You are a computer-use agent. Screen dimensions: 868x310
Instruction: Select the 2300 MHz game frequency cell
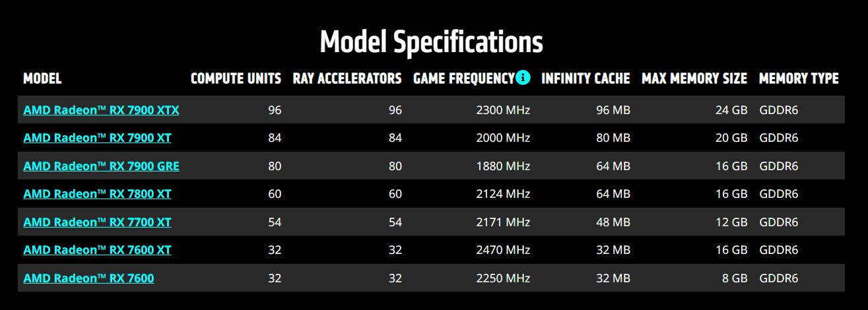(x=503, y=110)
